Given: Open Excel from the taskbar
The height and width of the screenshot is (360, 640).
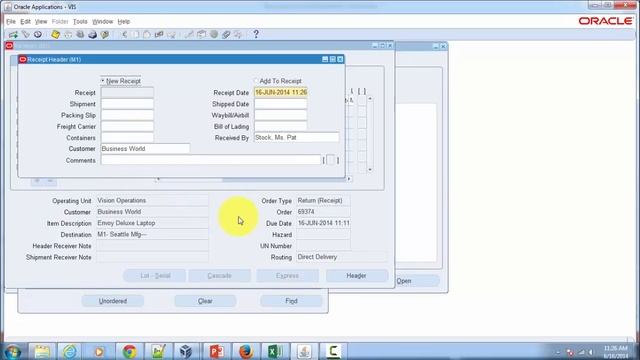Looking at the screenshot, I should click(x=275, y=351).
